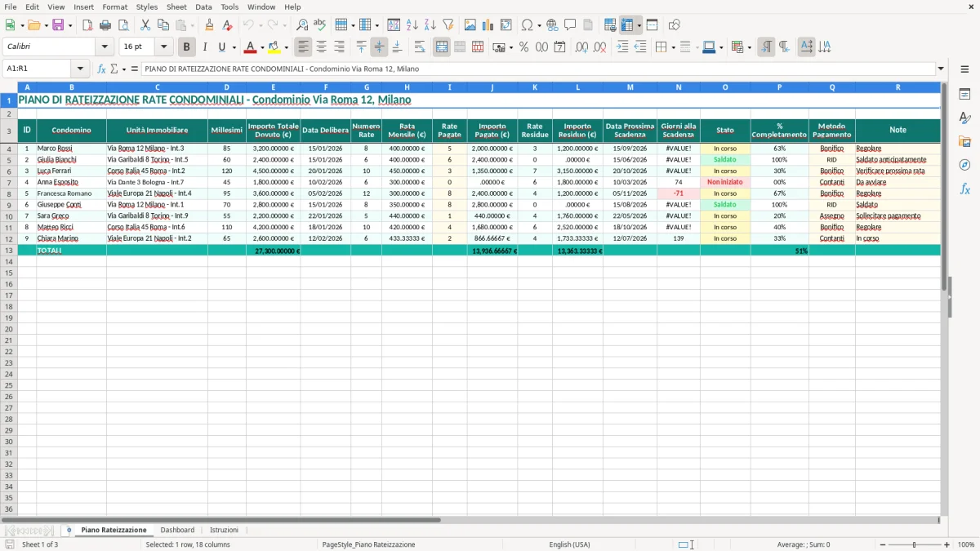Viewport: 980px width, 551px height.
Task: Open sidebar Navigator panel
Action: (964, 165)
